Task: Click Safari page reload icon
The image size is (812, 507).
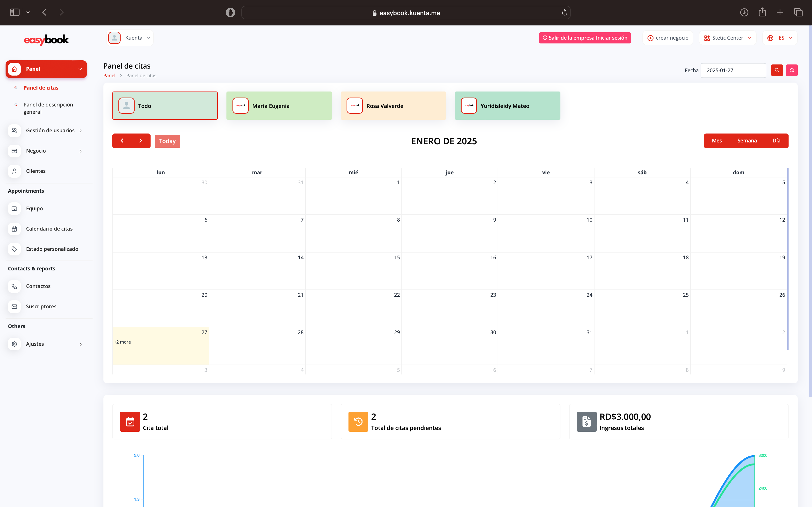Action: (564, 13)
